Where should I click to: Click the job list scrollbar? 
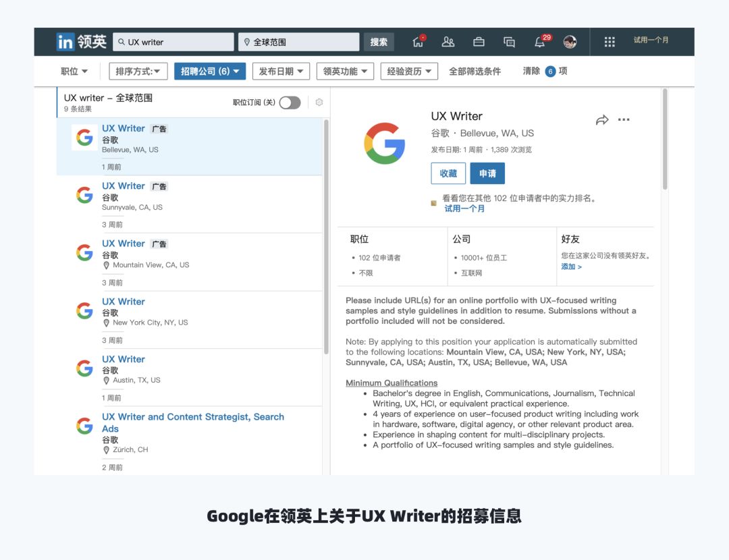pyautogui.click(x=326, y=237)
